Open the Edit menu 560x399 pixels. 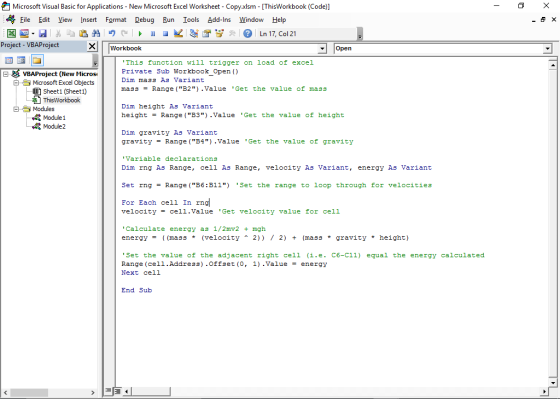tap(44, 20)
